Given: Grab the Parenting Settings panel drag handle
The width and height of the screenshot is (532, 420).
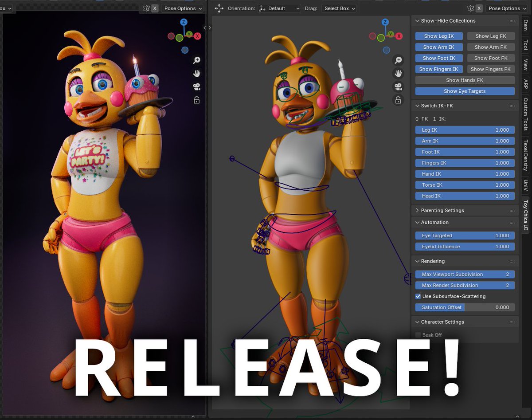Looking at the screenshot, I should [512, 211].
